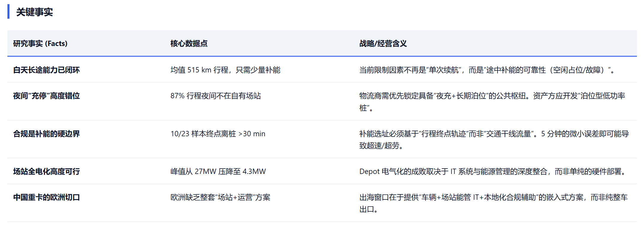Image resolution: width=644 pixels, height=225 pixels.
Task: Select the 核心数据点 column header
Action: [x=189, y=44]
